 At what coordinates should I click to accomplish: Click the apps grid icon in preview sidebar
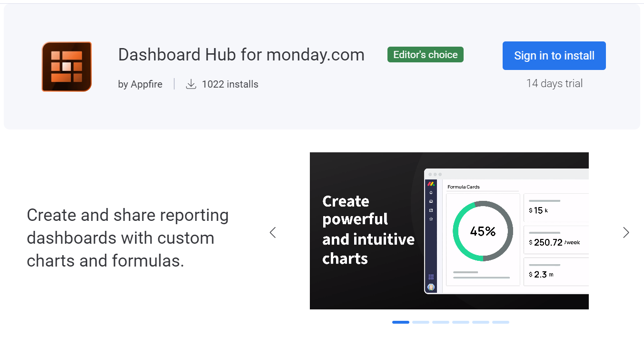click(431, 277)
